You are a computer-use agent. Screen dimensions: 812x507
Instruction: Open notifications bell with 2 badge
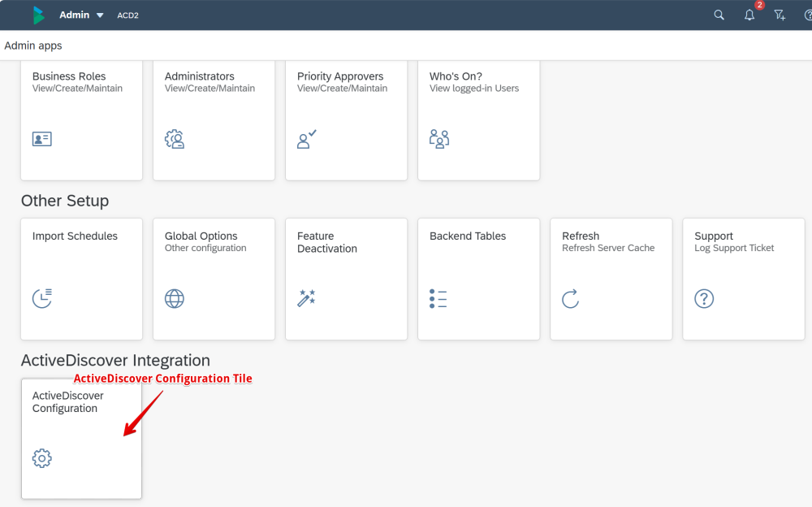(749, 15)
